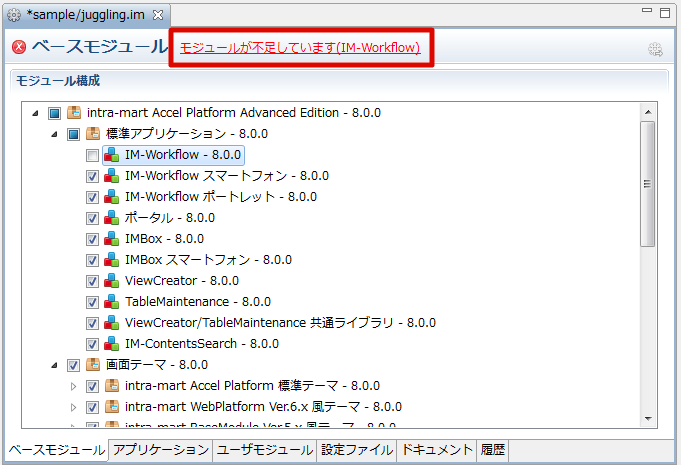Click the package icon for Accel Platform 標準テーマ
Screen dimensions: 681x465
(x=112, y=386)
